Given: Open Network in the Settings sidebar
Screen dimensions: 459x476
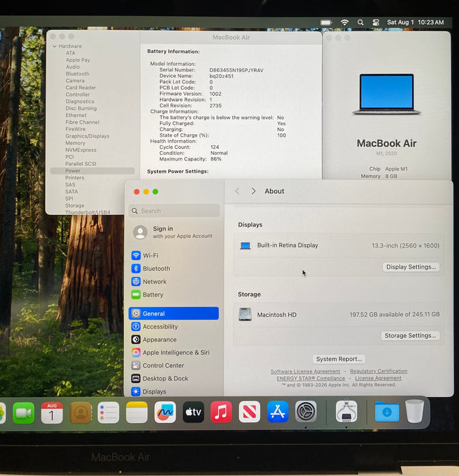Looking at the screenshot, I should point(174,282).
